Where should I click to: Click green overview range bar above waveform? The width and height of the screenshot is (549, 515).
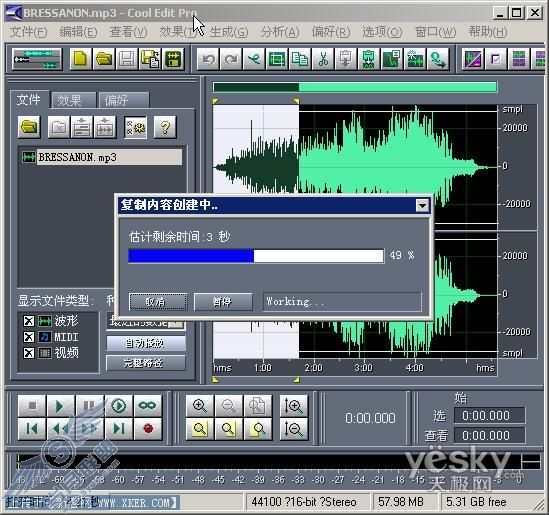[x=355, y=87]
